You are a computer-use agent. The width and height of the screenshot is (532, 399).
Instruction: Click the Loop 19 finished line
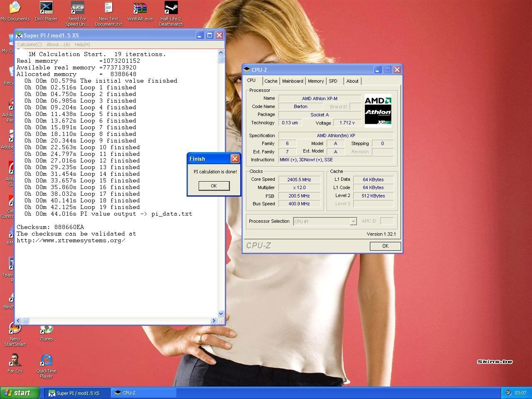click(x=82, y=207)
